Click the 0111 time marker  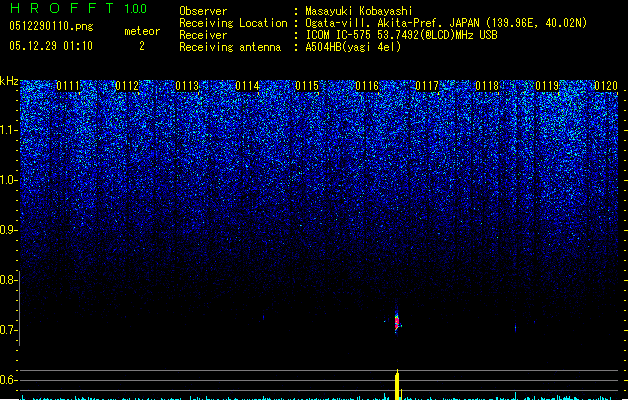[x=68, y=86]
